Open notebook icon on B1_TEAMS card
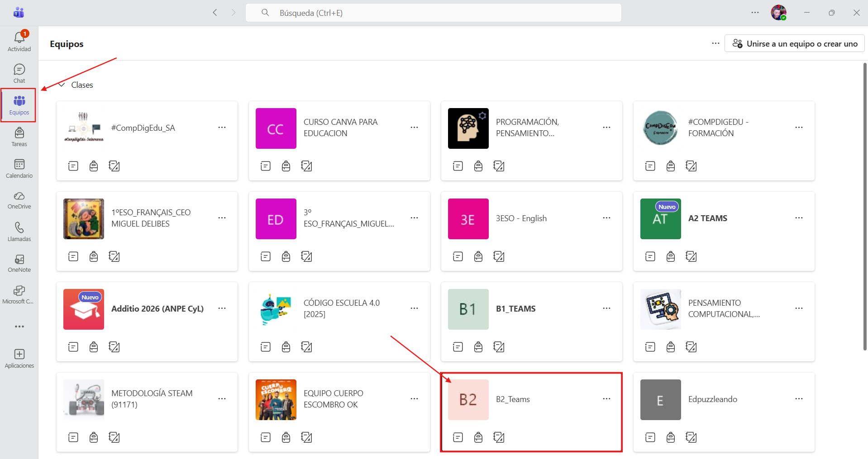Screen dimensions: 868x459 pyautogui.click(x=499, y=347)
